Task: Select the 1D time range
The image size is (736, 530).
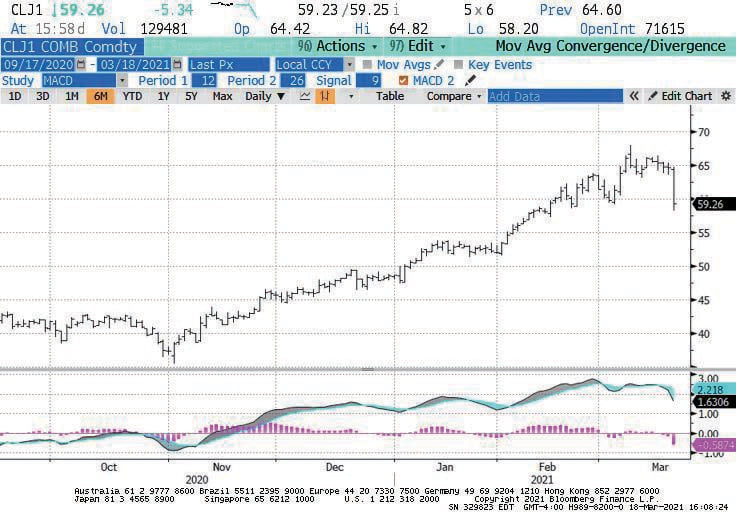Action: 15,96
